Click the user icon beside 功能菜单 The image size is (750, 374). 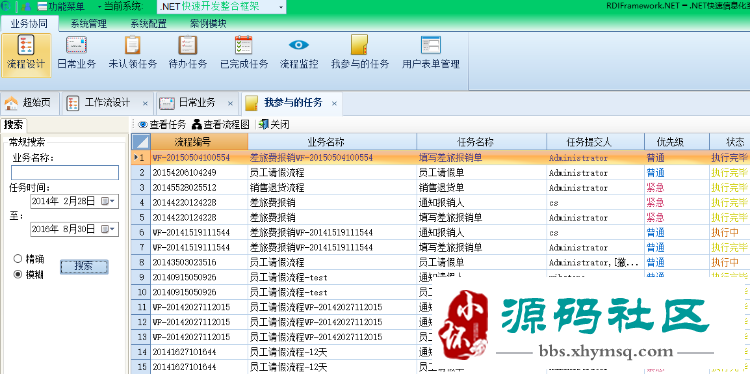pyautogui.click(x=27, y=7)
